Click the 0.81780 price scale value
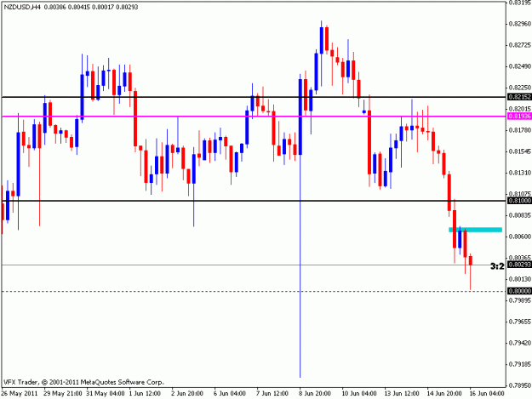 click(520, 130)
